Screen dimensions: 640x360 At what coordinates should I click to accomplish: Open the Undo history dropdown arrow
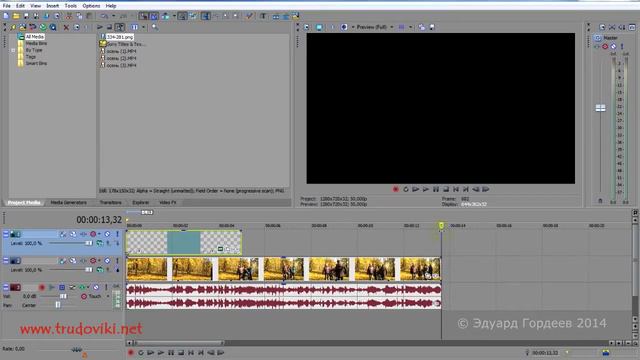coord(113,16)
